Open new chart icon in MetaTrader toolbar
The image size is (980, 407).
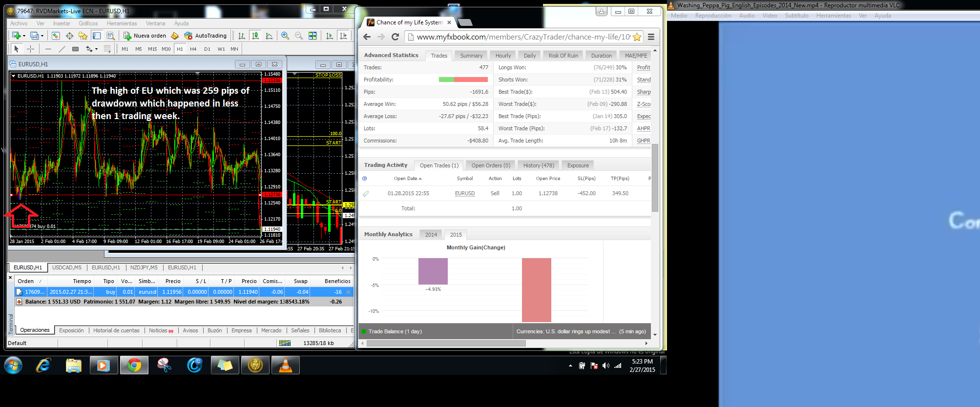(x=16, y=36)
